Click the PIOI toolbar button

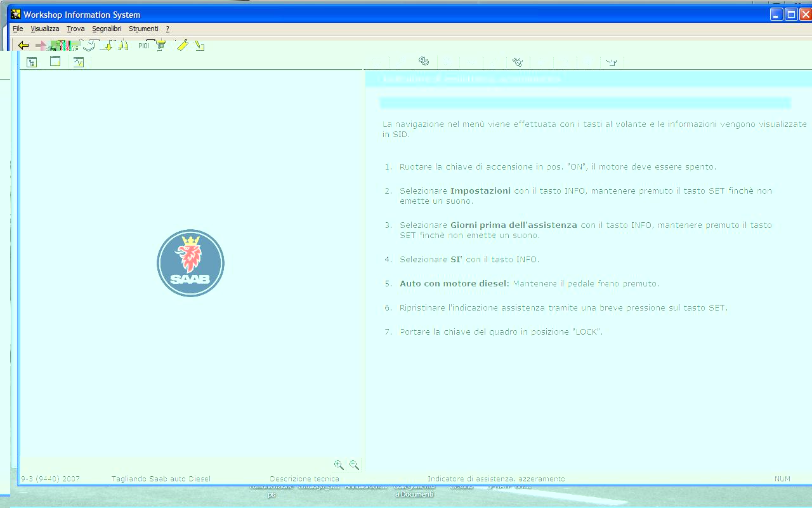pos(143,46)
